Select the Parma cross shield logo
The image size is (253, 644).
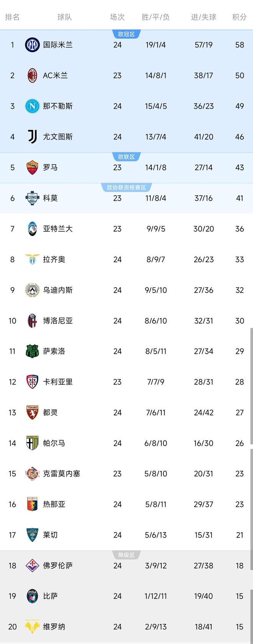pos(32,443)
